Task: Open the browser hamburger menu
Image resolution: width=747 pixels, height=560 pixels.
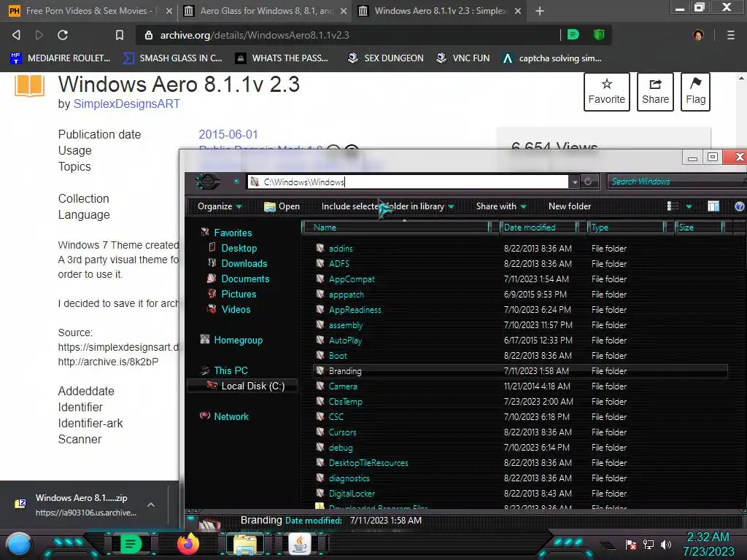Action: coord(730,35)
